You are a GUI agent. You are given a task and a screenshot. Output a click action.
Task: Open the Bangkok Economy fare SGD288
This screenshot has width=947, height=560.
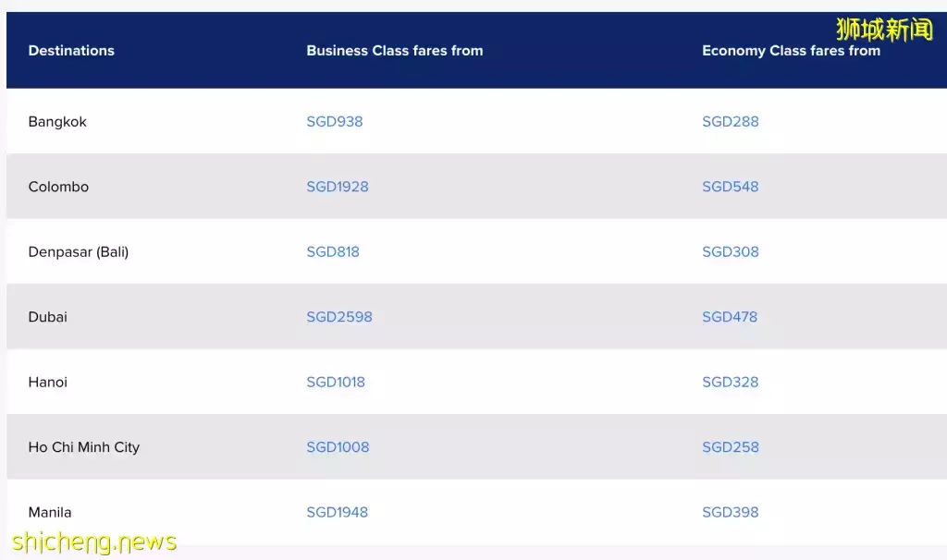[x=730, y=121]
